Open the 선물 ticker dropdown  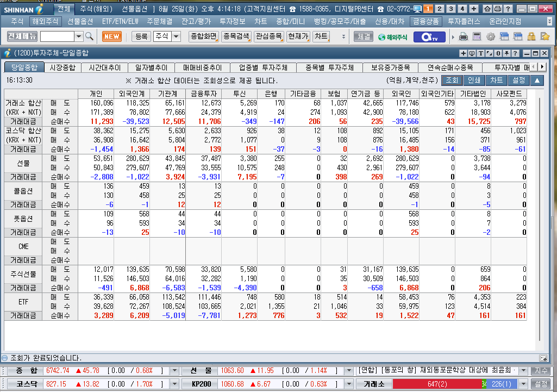349,371
